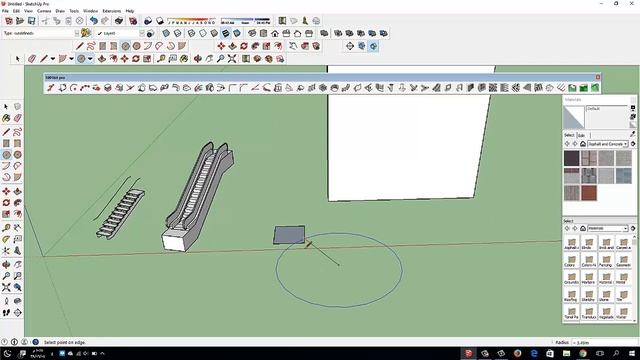The image size is (640, 360).
Task: Open the Layer0 layer dropdown
Action: 141,33
